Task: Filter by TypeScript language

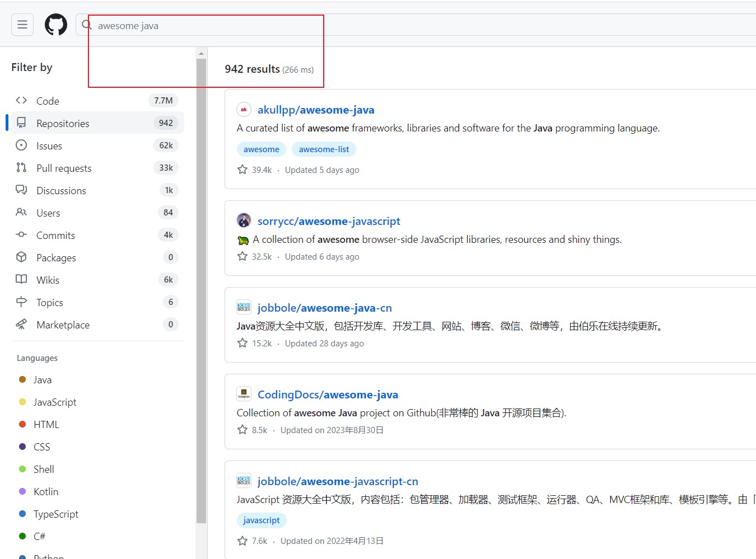Action: coord(56,514)
